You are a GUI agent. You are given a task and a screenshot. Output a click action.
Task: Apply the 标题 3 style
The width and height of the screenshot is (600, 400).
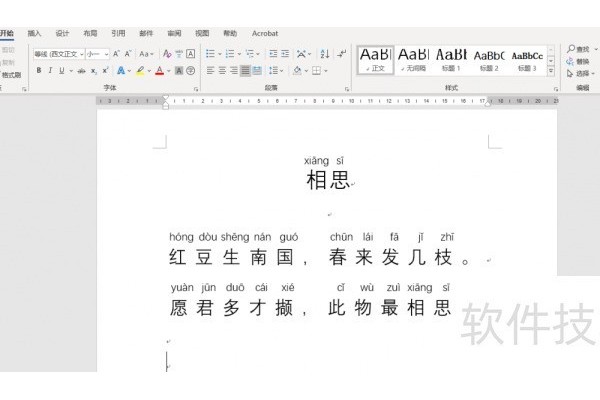527,60
